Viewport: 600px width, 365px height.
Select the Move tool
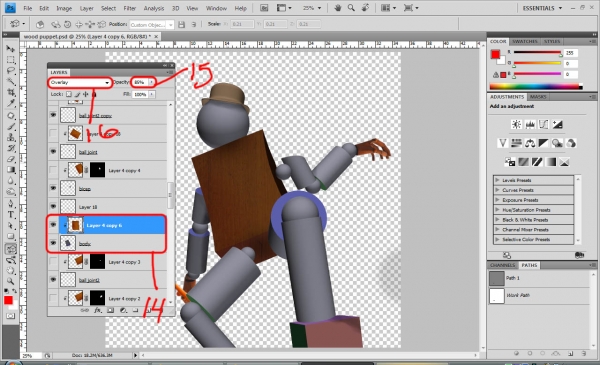(11, 49)
